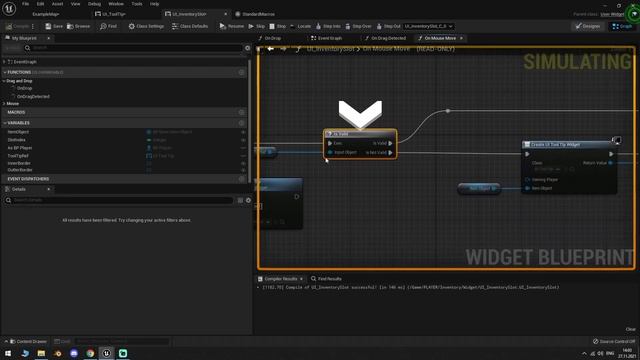Collapse the VARIABLES section

pos(4,123)
